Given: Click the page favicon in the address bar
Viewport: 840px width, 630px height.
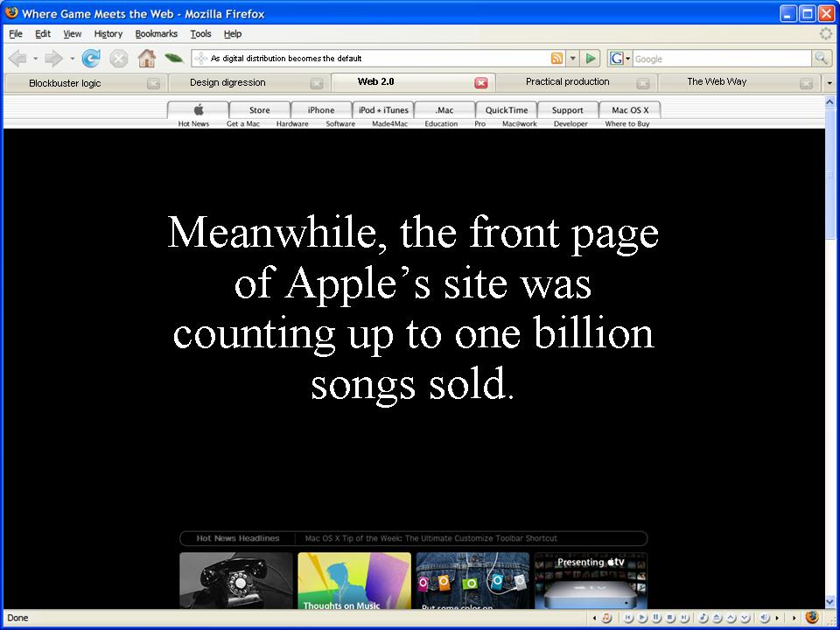Looking at the screenshot, I should [200, 59].
